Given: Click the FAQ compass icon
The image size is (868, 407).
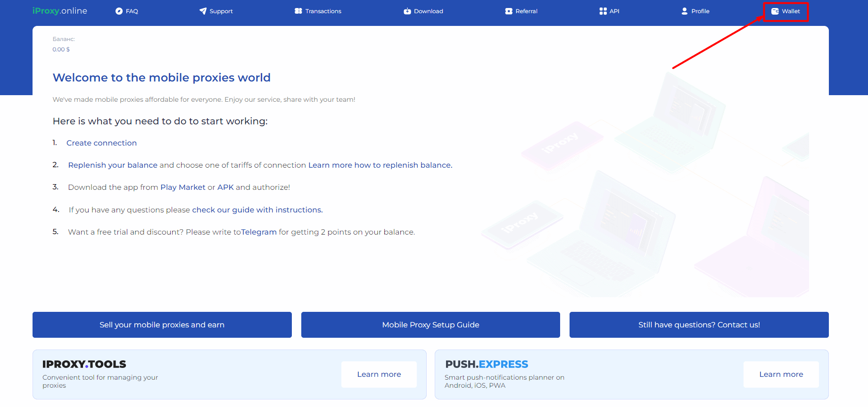Looking at the screenshot, I should [119, 11].
